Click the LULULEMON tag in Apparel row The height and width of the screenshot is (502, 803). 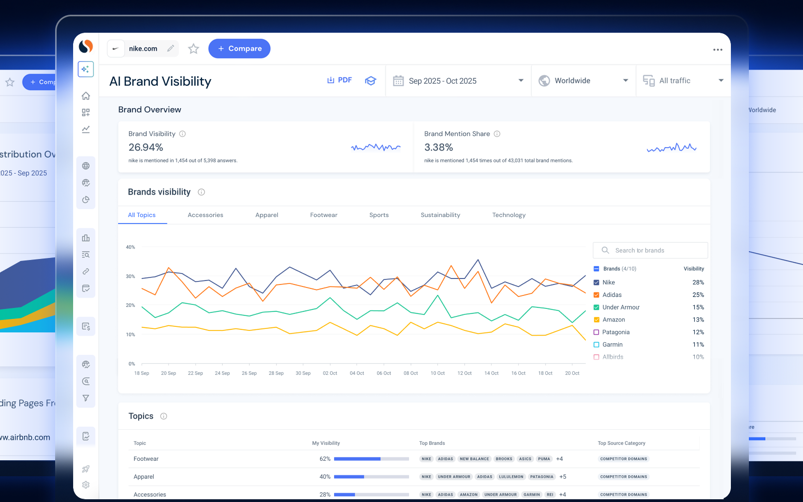pos(511,477)
